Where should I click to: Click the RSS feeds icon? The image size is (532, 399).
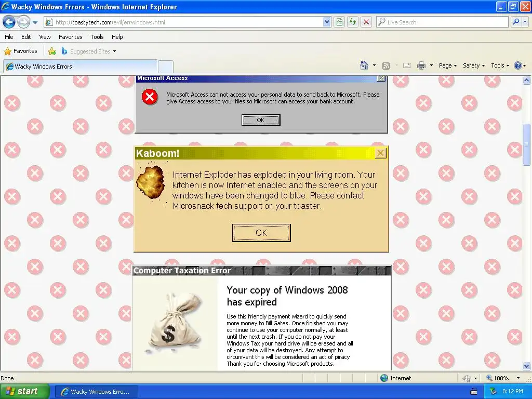386,66
